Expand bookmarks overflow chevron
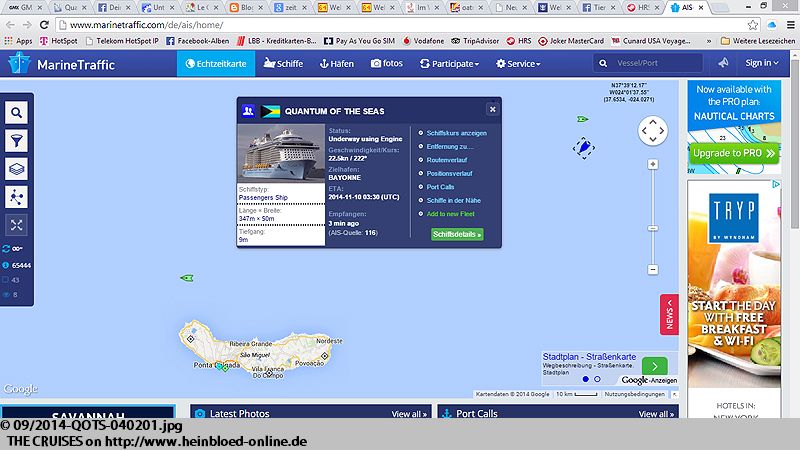 [709, 41]
